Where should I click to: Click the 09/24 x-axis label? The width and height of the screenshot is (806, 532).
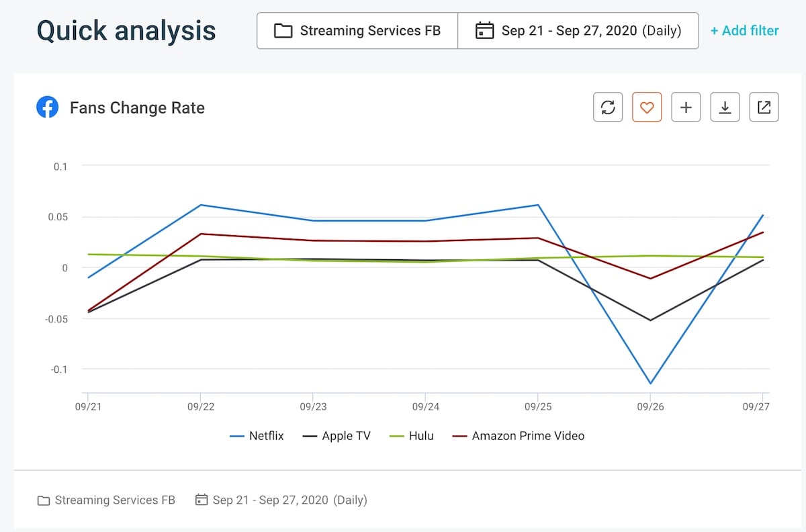(x=425, y=406)
